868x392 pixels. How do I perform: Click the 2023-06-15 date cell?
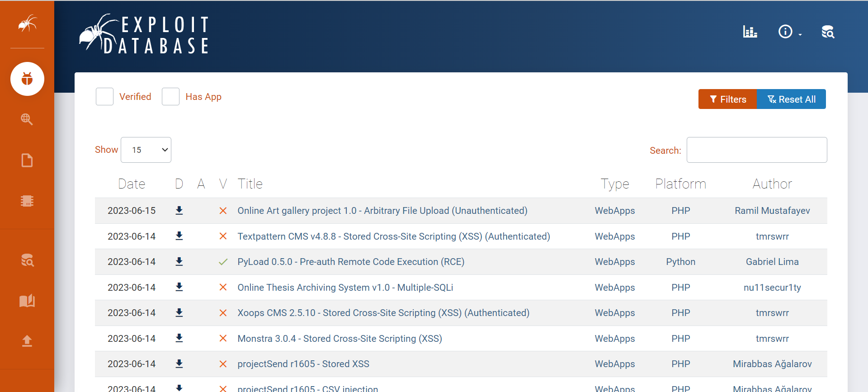(x=132, y=211)
